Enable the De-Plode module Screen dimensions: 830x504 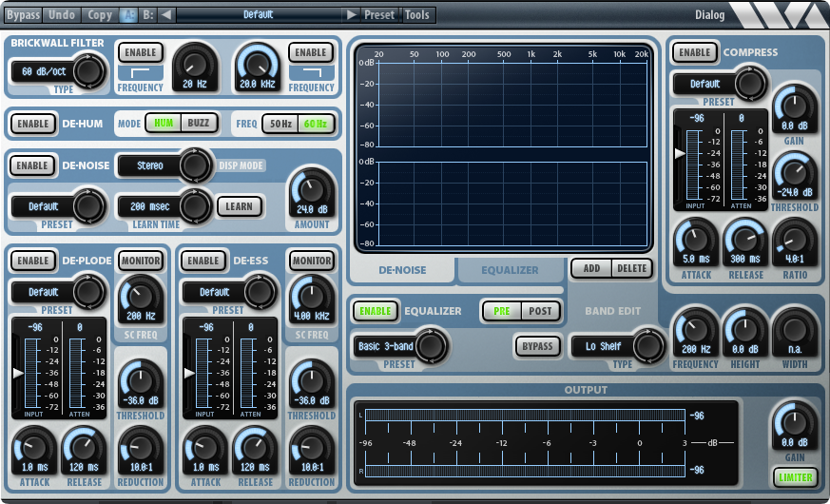click(33, 261)
